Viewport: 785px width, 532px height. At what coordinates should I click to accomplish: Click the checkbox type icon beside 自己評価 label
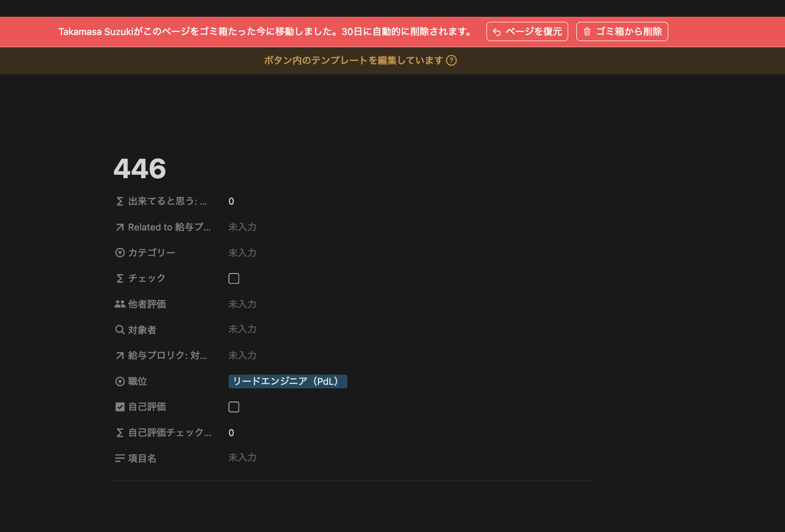(120, 407)
